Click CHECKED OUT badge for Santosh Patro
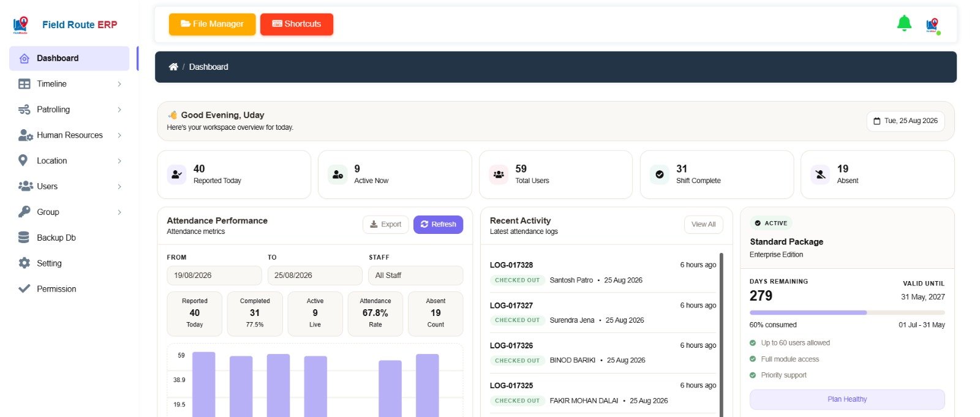 point(518,280)
